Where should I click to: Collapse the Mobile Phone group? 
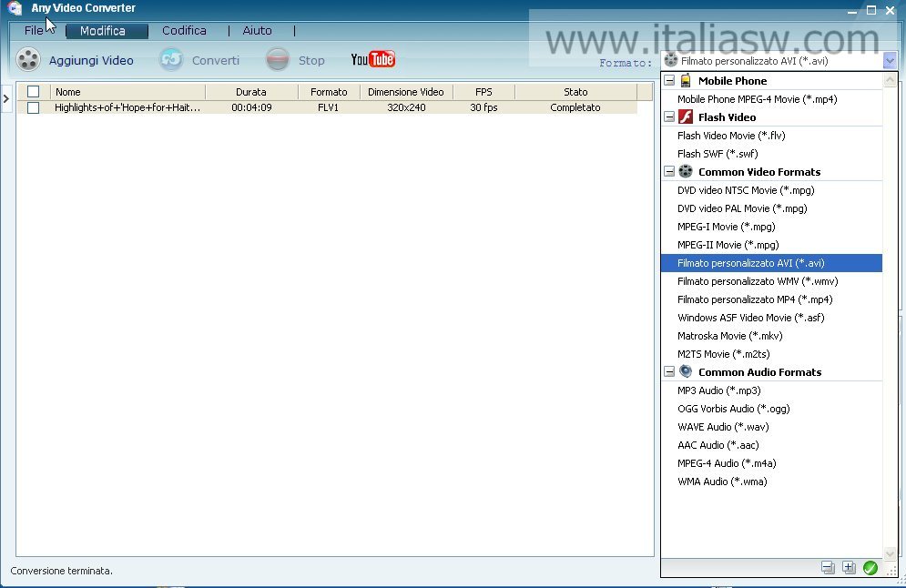tap(669, 81)
